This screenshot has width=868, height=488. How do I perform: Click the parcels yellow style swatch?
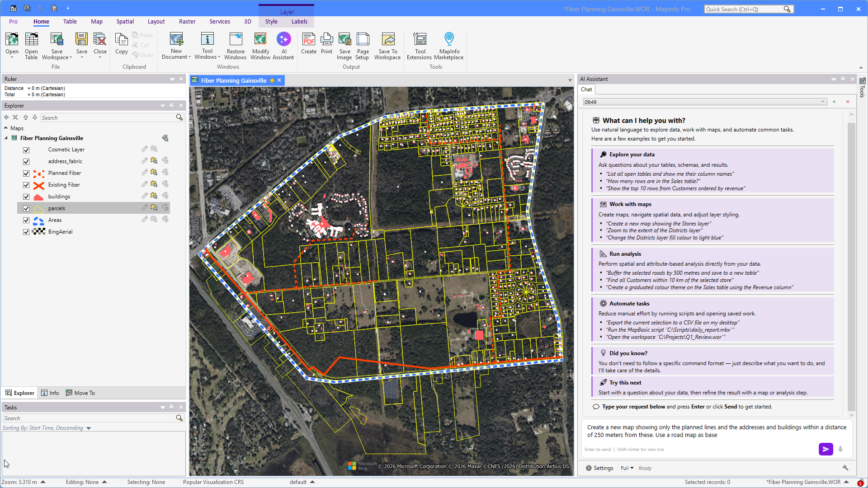39,208
